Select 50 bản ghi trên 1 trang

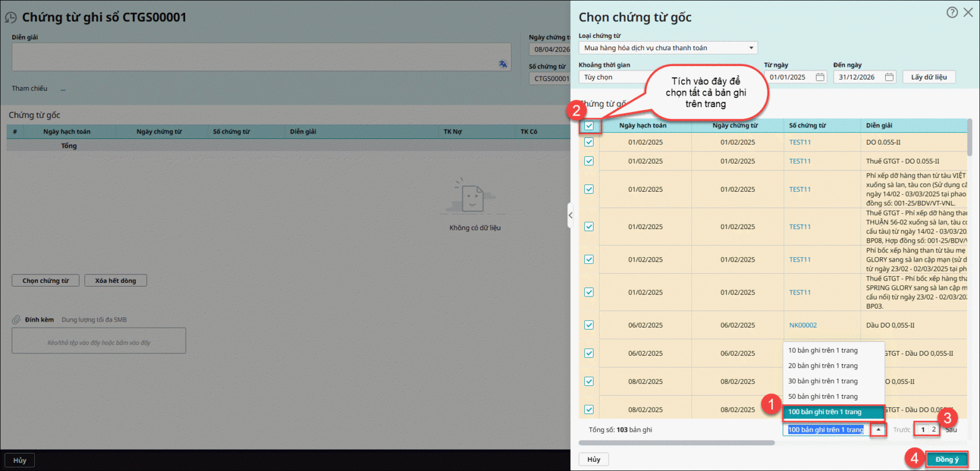823,397
